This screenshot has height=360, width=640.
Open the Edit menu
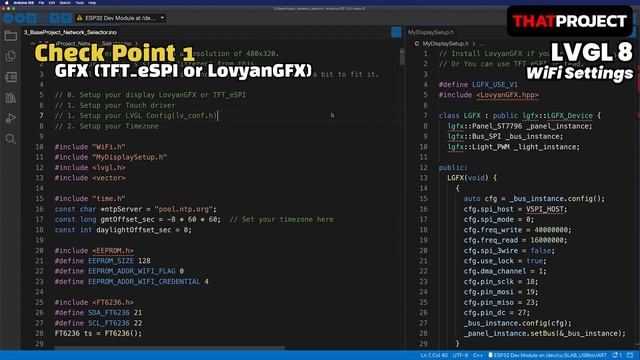[x=52, y=2]
